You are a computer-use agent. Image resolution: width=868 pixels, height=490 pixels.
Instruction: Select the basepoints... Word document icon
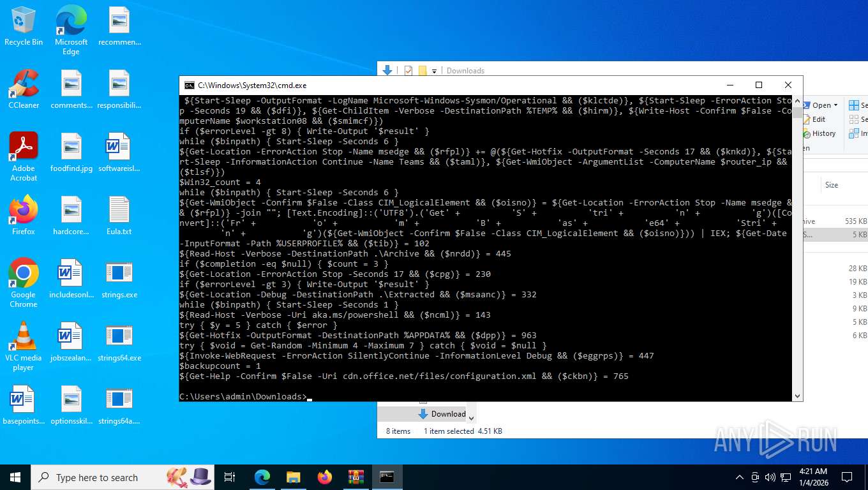(24, 405)
